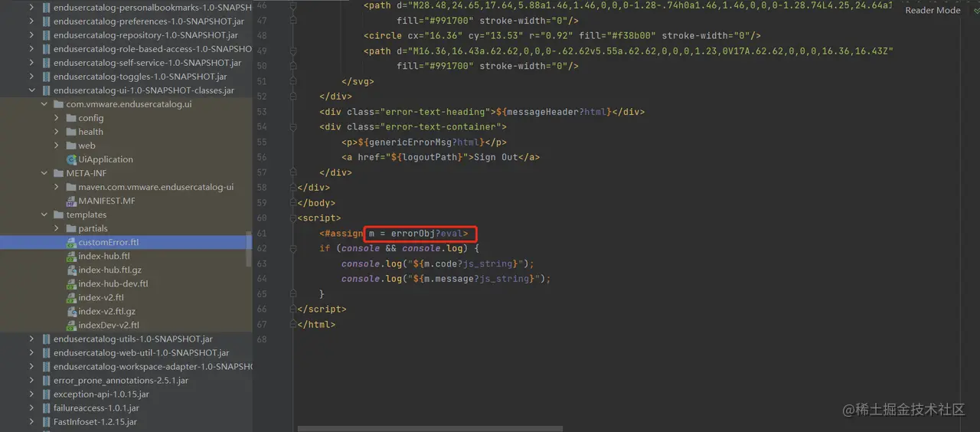Click the exception-api-1.0.15.jar archive icon
The image size is (980, 432).
click(x=46, y=394)
